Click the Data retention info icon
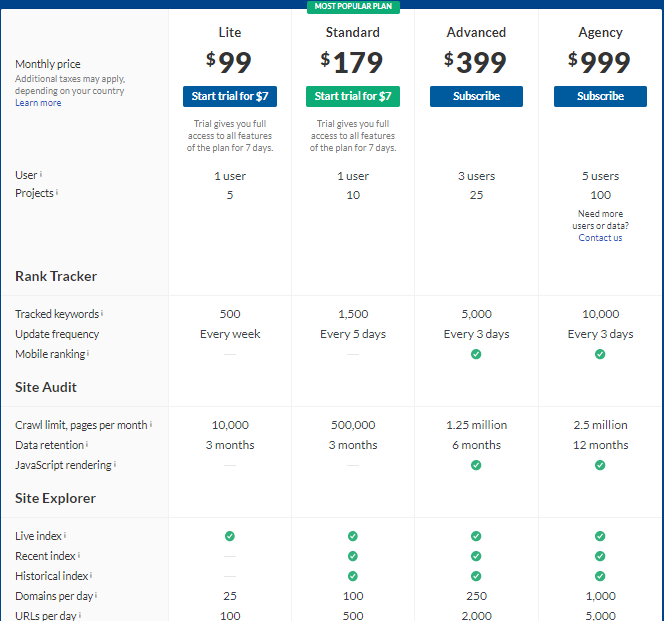Viewport: 664px width, 621px height. [x=87, y=444]
